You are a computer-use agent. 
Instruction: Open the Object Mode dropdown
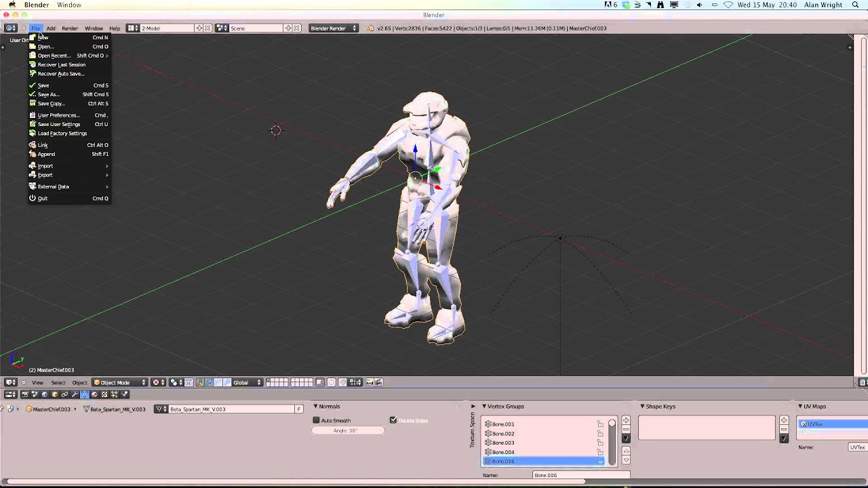(x=119, y=382)
